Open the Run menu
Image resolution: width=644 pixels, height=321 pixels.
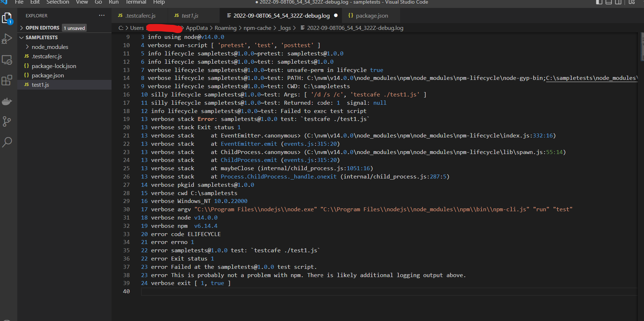click(x=114, y=2)
